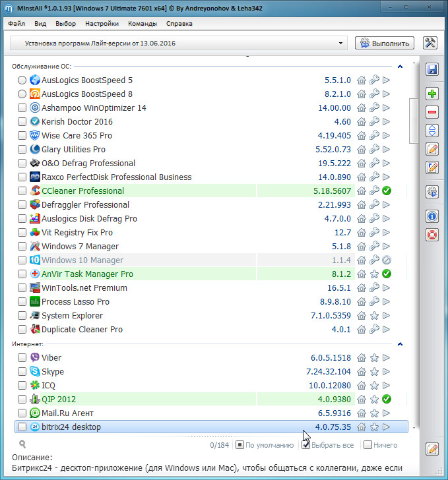Click version 7.24.32.104 of Skype
The image size is (448, 480).
(329, 372)
